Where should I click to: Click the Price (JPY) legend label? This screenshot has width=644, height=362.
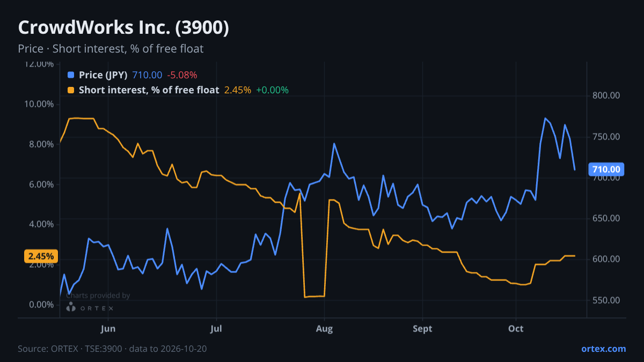pyautogui.click(x=103, y=75)
